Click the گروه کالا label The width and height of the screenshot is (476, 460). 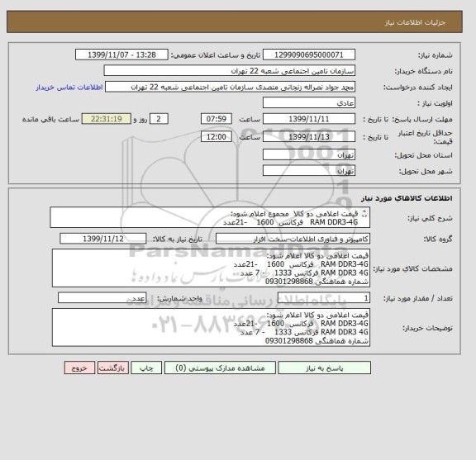point(438,239)
